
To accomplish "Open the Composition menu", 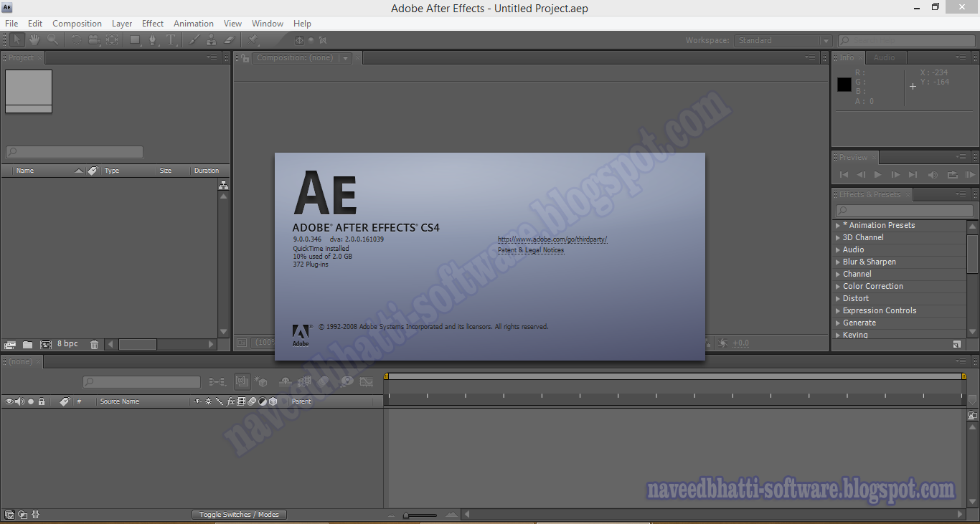I will tap(77, 24).
